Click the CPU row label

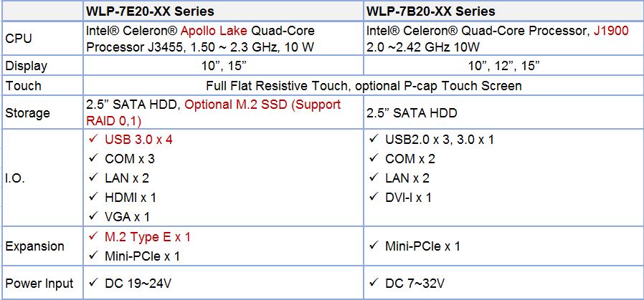click(18, 39)
